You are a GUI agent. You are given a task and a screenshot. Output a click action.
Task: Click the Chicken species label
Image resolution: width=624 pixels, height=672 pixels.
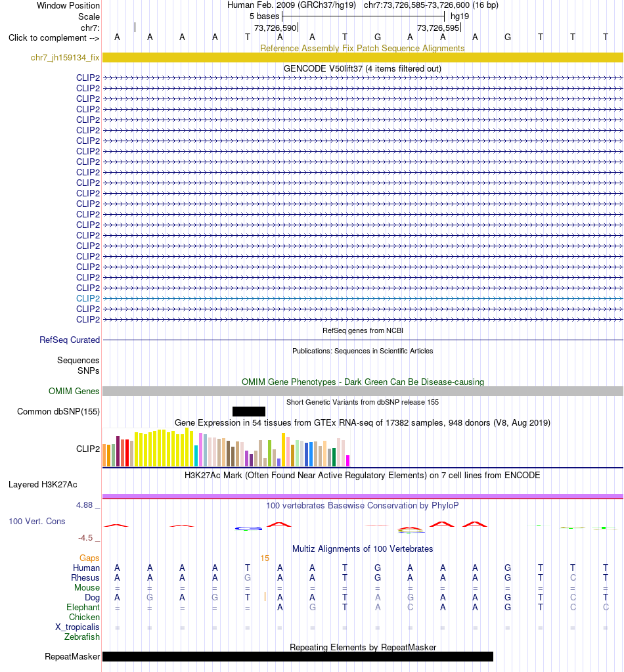[x=85, y=617]
